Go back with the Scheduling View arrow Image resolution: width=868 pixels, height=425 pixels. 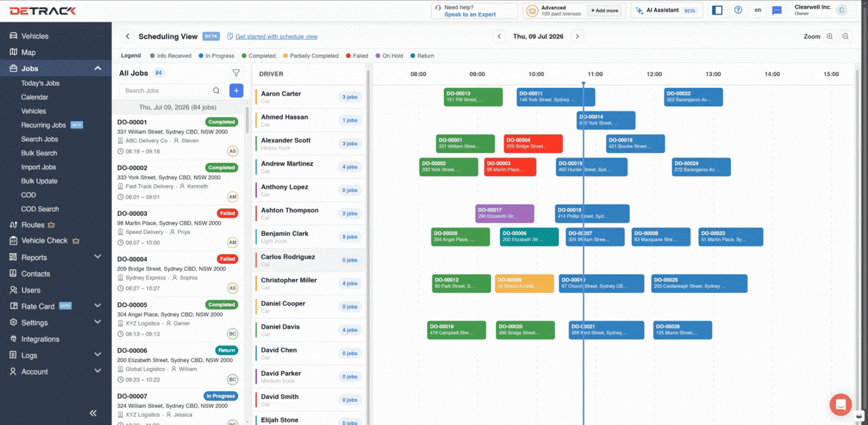[128, 37]
